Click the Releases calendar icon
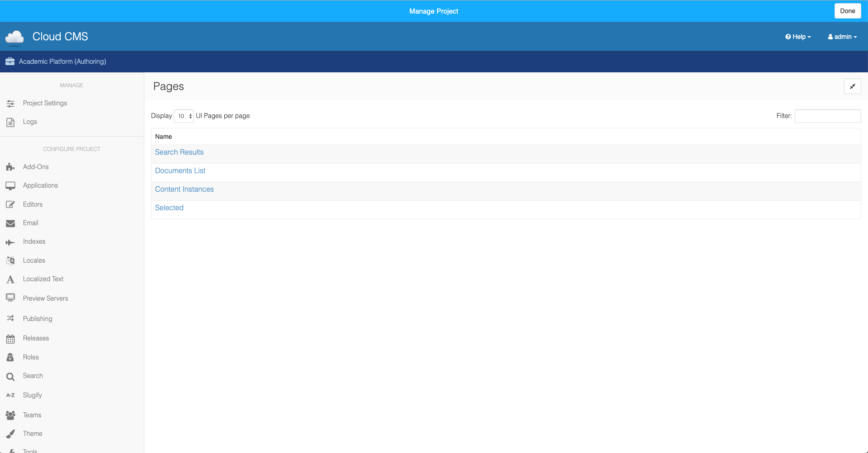The image size is (868, 453). point(10,339)
